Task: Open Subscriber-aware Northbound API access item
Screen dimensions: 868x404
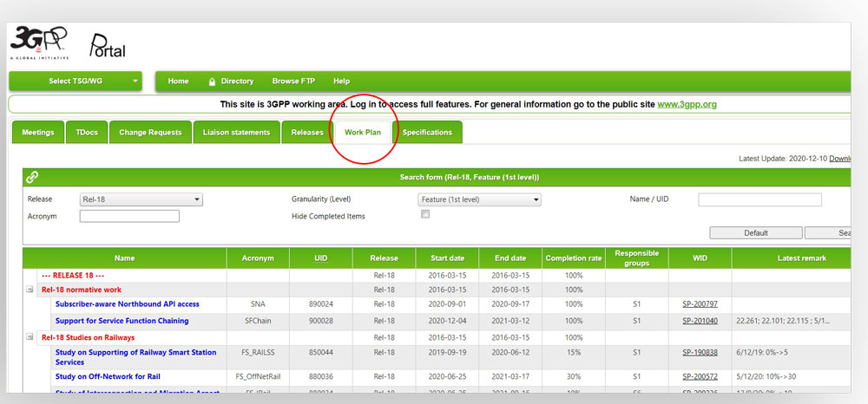Action: click(x=128, y=304)
